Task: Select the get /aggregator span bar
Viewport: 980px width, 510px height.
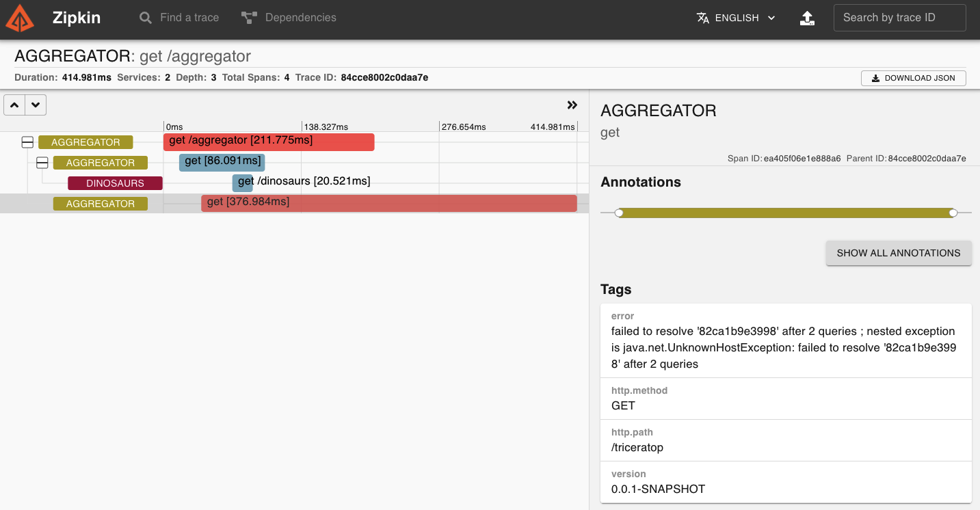Action: [x=269, y=142]
